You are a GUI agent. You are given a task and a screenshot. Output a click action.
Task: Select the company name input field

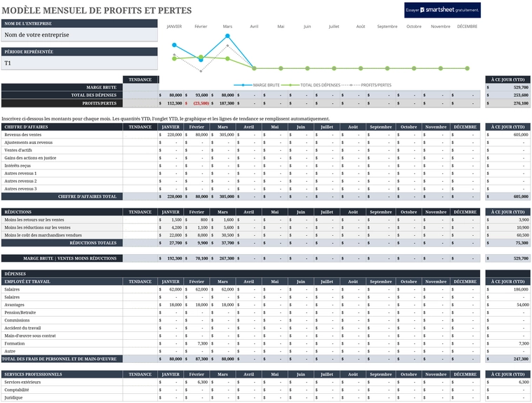tap(79, 34)
